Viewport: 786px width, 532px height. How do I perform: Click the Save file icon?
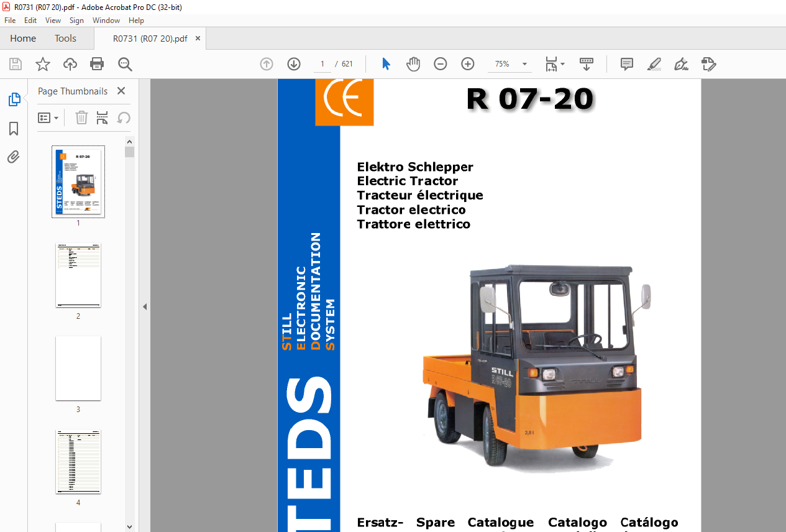point(16,64)
